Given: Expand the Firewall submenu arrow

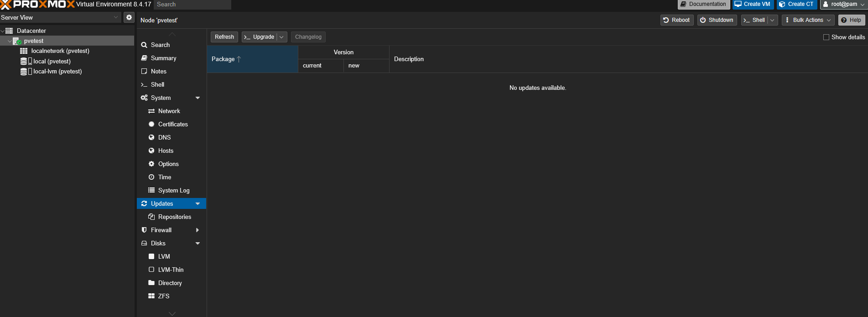Looking at the screenshot, I should 198,230.
